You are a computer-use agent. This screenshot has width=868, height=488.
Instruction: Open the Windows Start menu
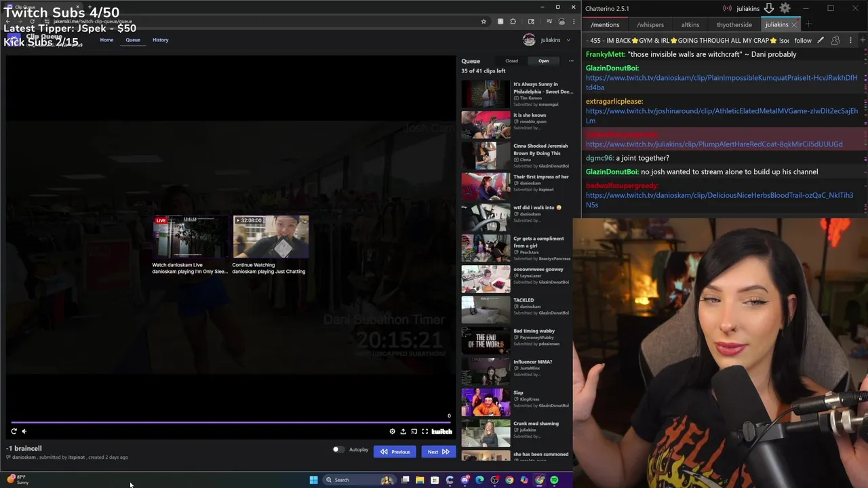pos(313,480)
